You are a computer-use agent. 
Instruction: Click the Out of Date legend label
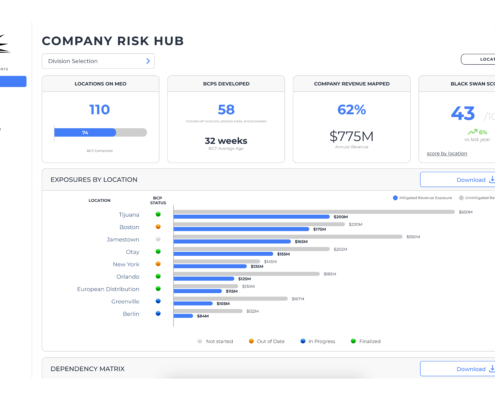271,341
